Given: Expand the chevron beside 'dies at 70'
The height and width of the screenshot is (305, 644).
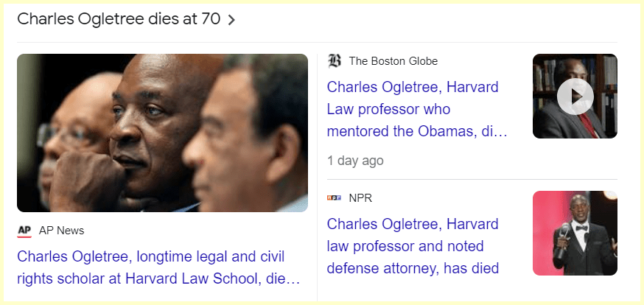Looking at the screenshot, I should (231, 20).
